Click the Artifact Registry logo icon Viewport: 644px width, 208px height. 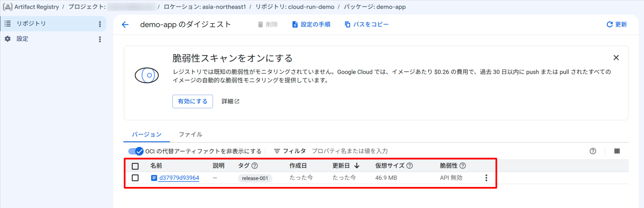click(8, 7)
